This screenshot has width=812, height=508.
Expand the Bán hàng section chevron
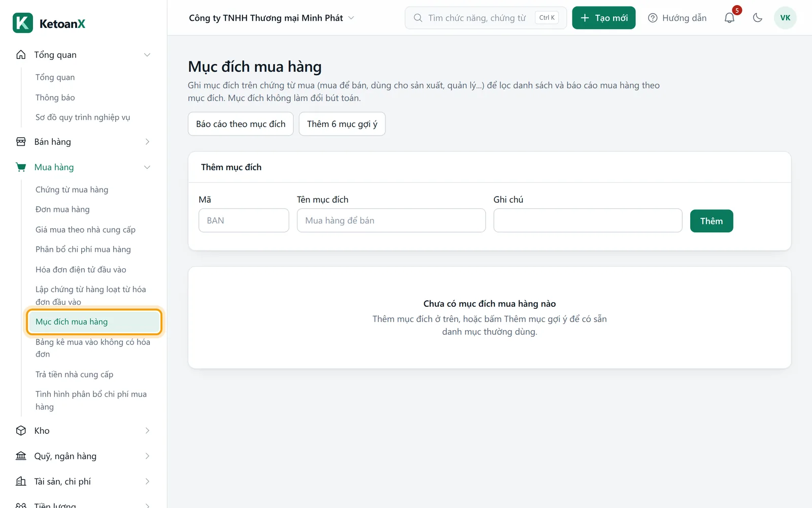pos(147,142)
